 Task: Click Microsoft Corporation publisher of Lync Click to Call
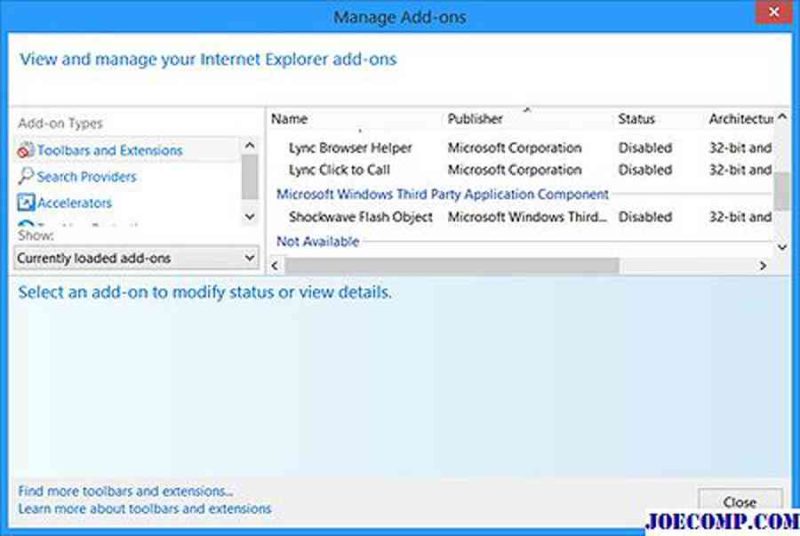(515, 170)
